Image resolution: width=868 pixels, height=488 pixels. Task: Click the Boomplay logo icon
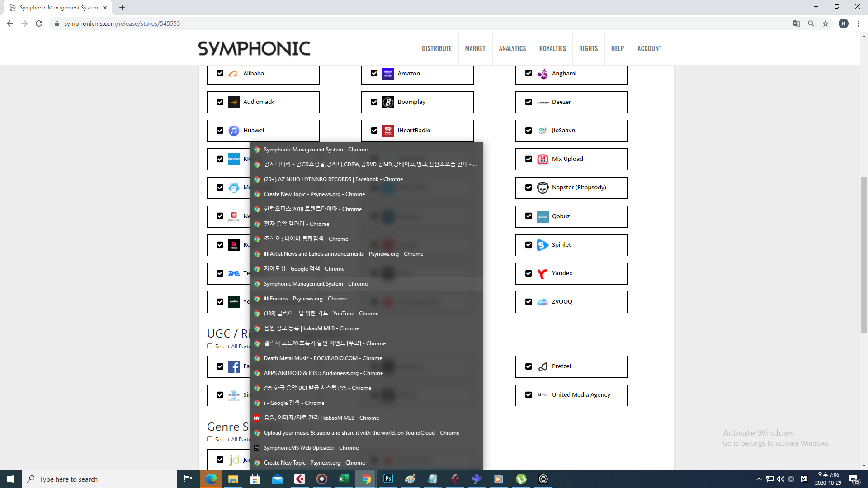388,102
